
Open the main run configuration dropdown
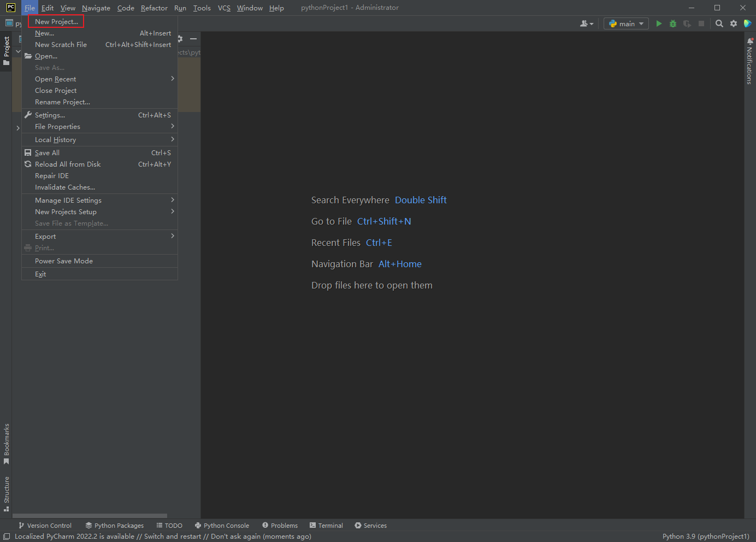[x=626, y=23]
